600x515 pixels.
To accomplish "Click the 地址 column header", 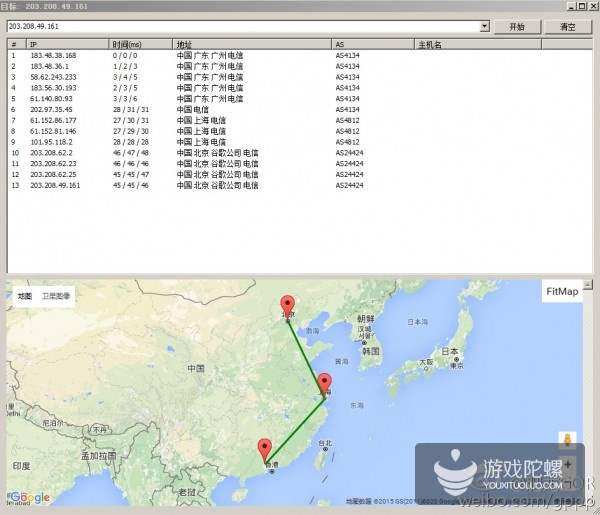I will 252,45.
